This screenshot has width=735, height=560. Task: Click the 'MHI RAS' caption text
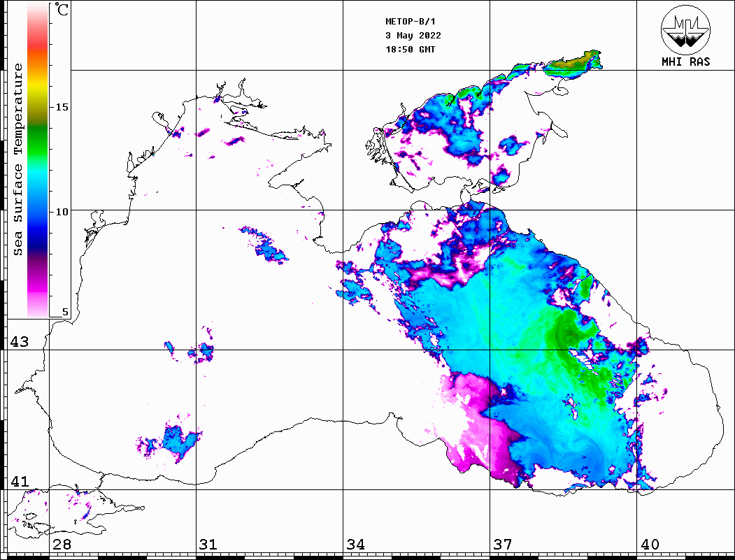pyautogui.click(x=686, y=62)
